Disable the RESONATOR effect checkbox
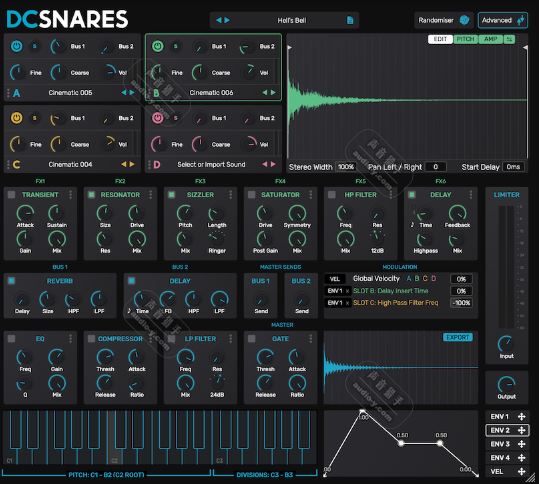Viewport: 539px width, 484px height. point(91,195)
